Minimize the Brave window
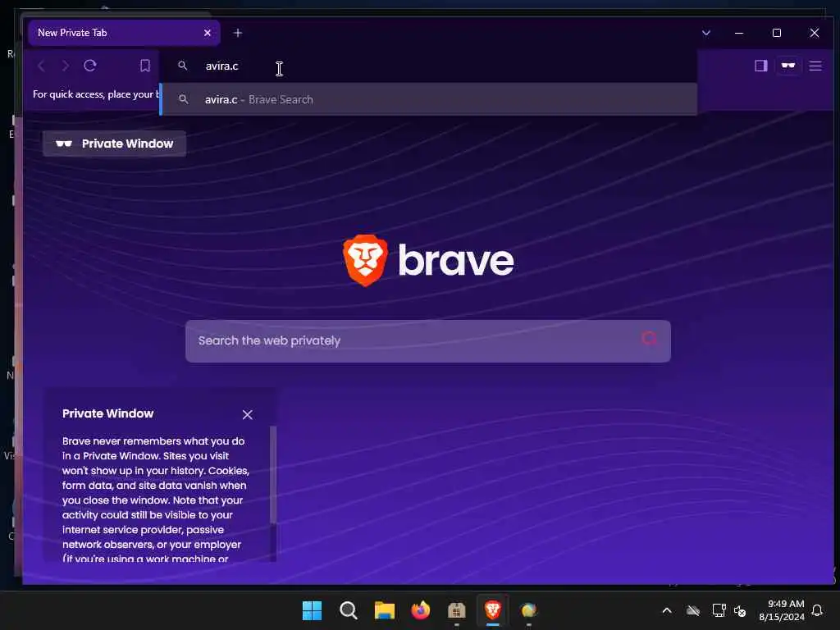The height and width of the screenshot is (630, 840). coord(739,33)
